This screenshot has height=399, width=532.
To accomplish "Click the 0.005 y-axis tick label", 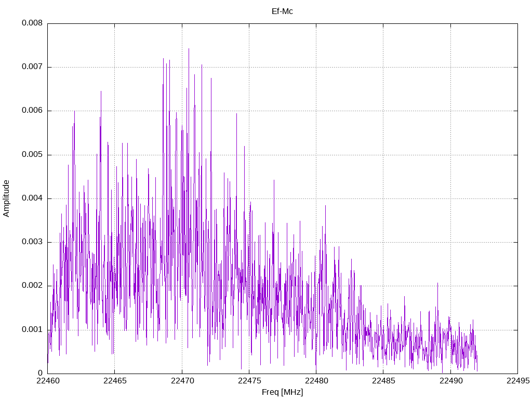I will pos(32,154).
